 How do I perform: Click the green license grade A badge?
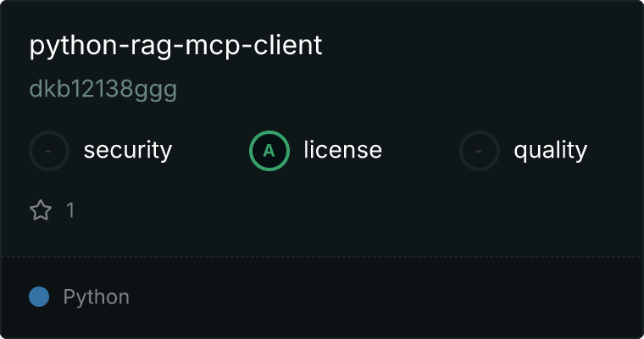click(269, 151)
